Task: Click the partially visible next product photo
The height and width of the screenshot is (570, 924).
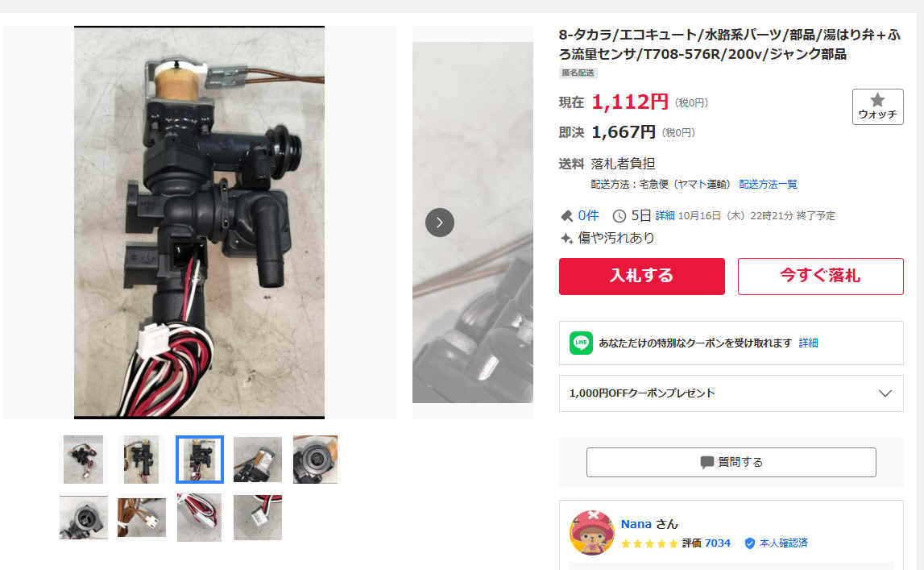Action: (473, 223)
